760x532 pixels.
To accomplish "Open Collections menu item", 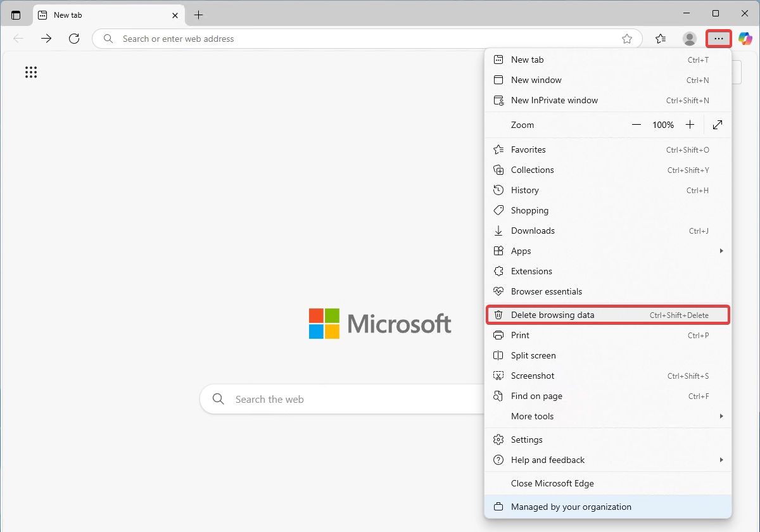I will (x=608, y=170).
